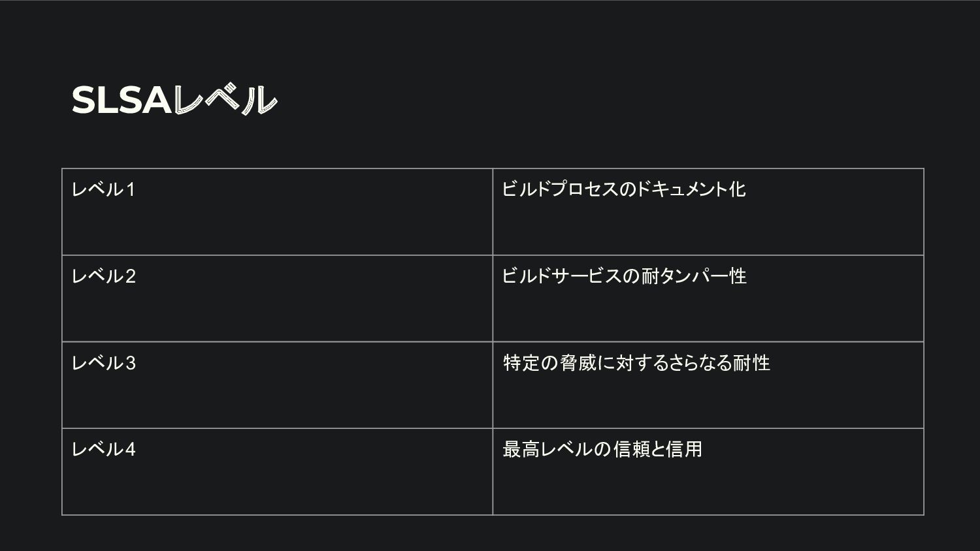Click the vertical divider between table columns
The width and height of the screenshot is (980, 551).
pos(493,341)
